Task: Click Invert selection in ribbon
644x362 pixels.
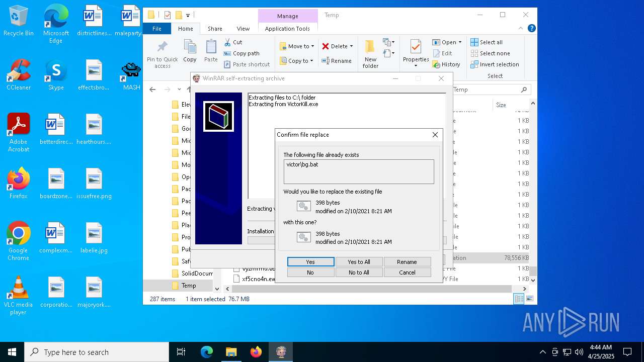Action: [x=495, y=64]
